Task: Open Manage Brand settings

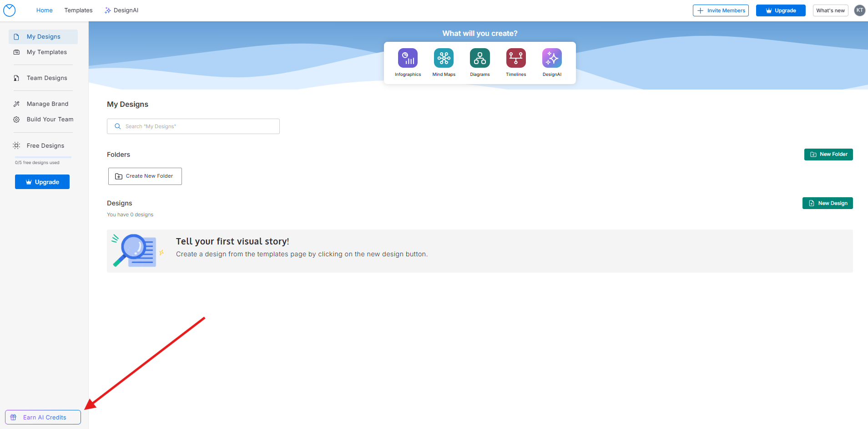Action: (x=47, y=104)
